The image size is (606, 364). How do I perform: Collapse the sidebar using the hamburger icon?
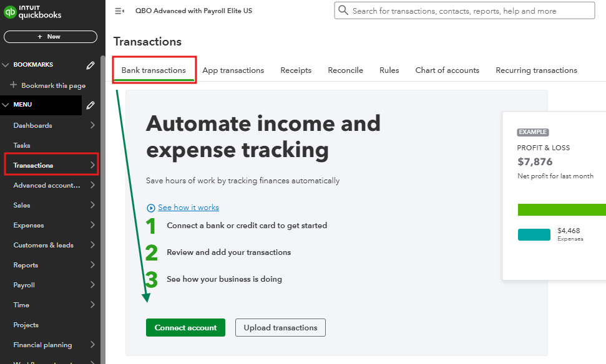point(119,11)
